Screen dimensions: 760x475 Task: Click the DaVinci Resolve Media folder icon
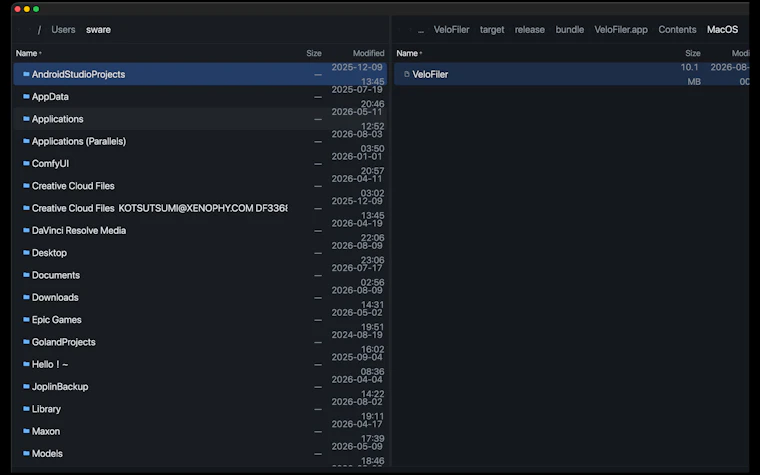pos(26,230)
